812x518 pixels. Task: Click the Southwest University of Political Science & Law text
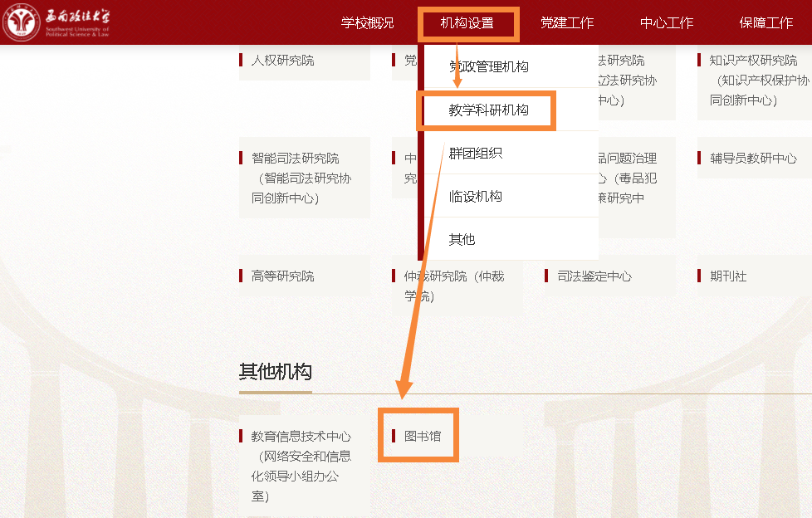pos(77,32)
